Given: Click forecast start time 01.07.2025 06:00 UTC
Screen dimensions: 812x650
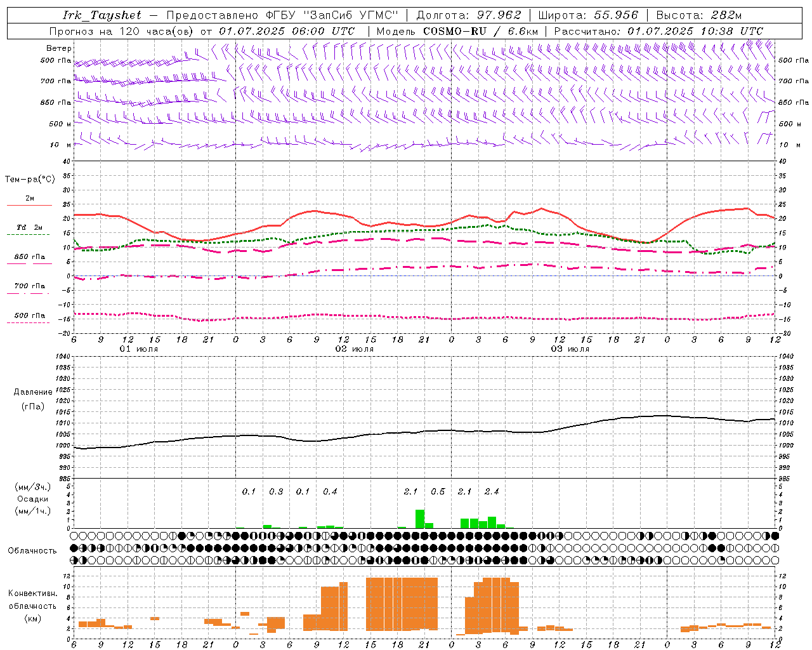Looking at the screenshot, I should click(287, 31).
